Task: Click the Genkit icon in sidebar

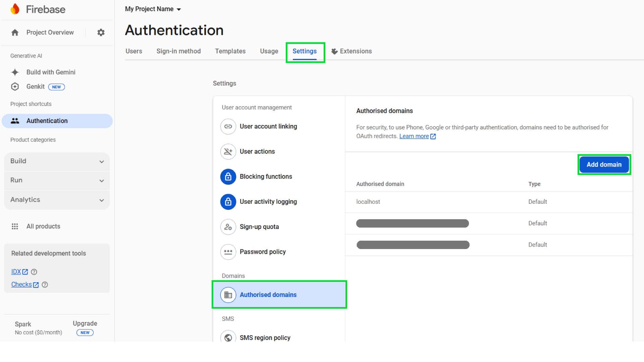Action: (15, 86)
